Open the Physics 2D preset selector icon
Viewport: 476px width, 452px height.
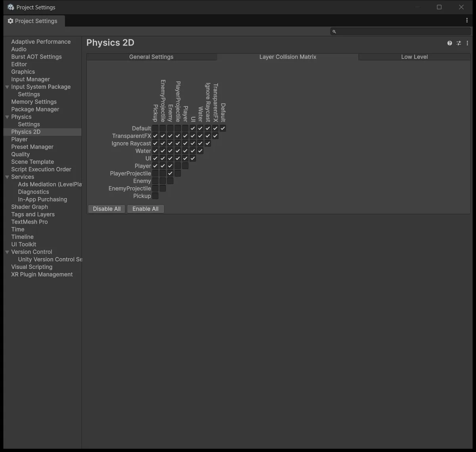click(x=459, y=43)
